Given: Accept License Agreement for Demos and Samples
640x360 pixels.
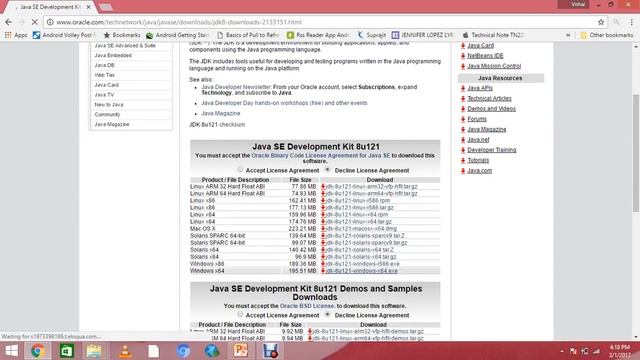Looking at the screenshot, I should (240, 314).
